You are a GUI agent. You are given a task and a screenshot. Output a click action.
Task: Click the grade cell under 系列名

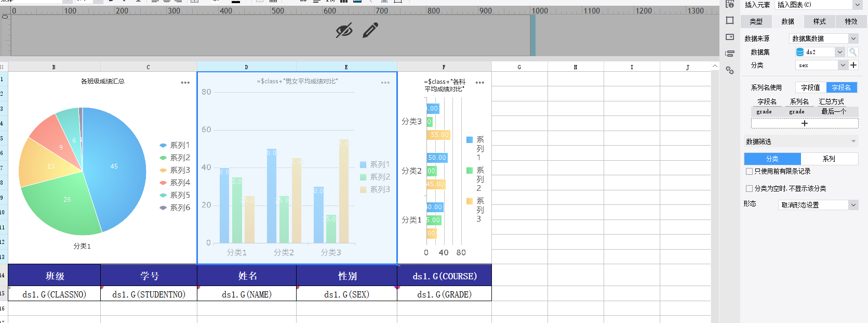[797, 111]
